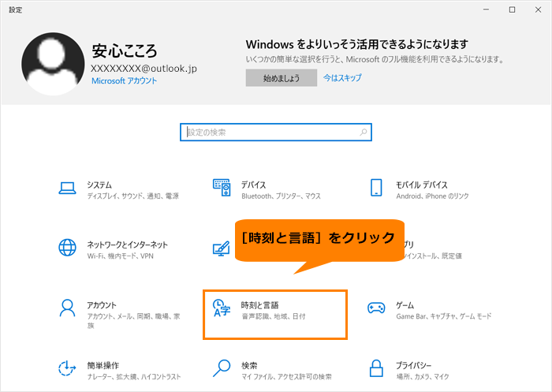Click the 始めましょう button
Image resolution: width=552 pixels, height=392 pixels.
282,78
